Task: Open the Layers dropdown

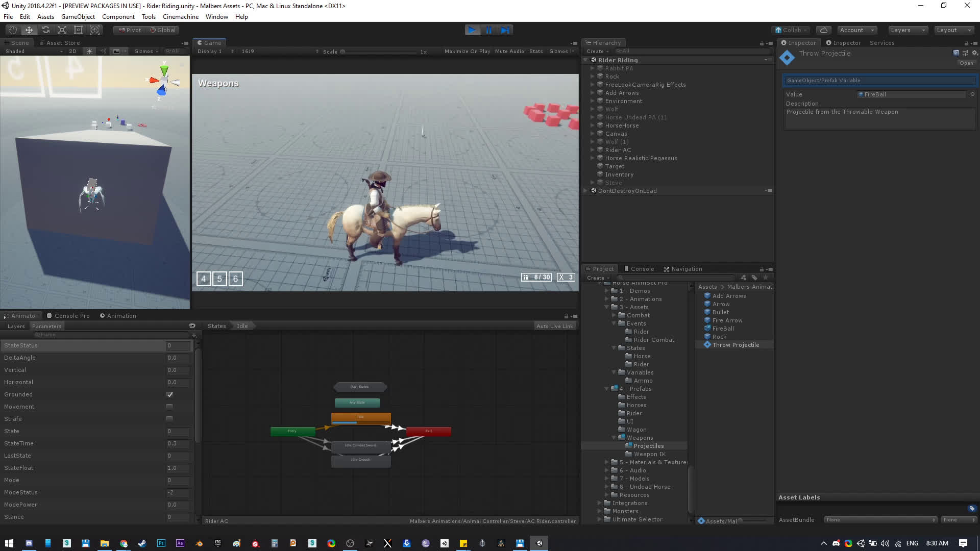Action: click(x=908, y=30)
